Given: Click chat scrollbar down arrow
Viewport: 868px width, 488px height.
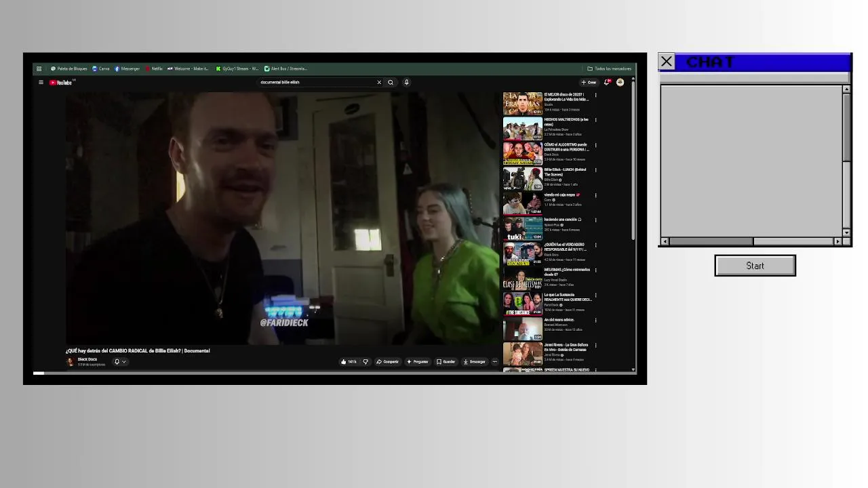Looking at the screenshot, I should pyautogui.click(x=846, y=232).
